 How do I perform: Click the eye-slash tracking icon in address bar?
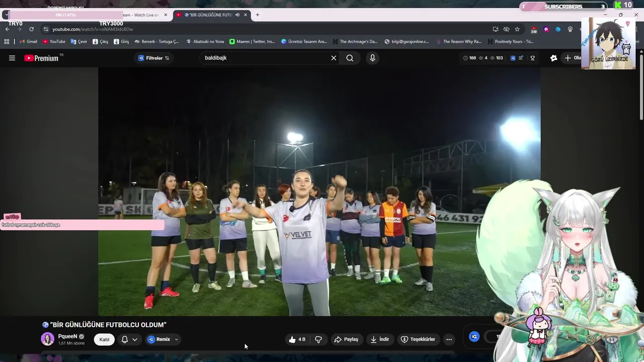[506, 29]
